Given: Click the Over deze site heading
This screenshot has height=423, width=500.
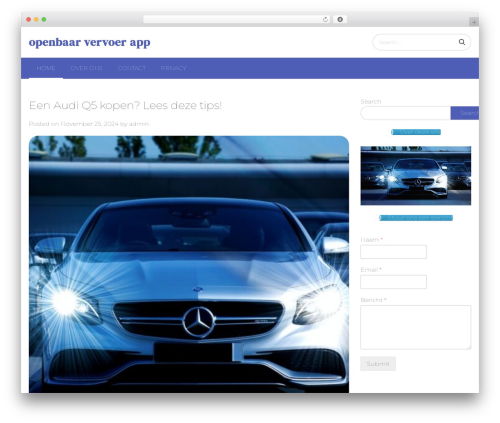Looking at the screenshot, I should (416, 132).
